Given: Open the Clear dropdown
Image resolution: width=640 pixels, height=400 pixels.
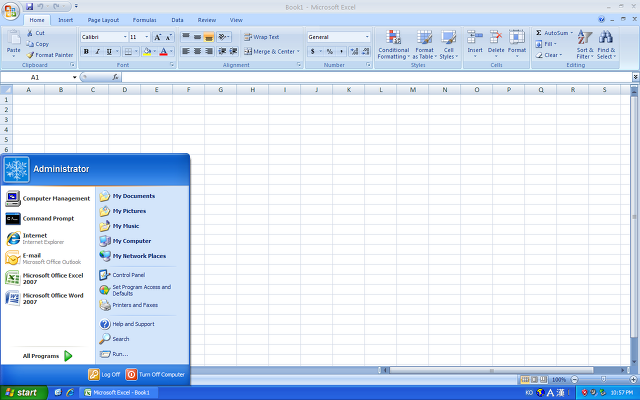Looking at the screenshot, I should [549, 55].
